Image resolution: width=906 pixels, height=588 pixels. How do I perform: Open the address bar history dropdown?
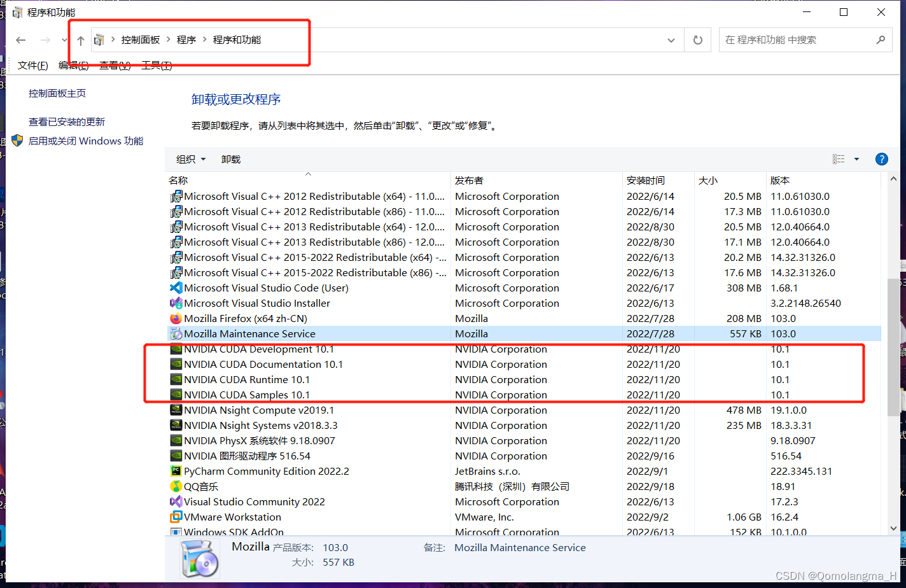671,39
